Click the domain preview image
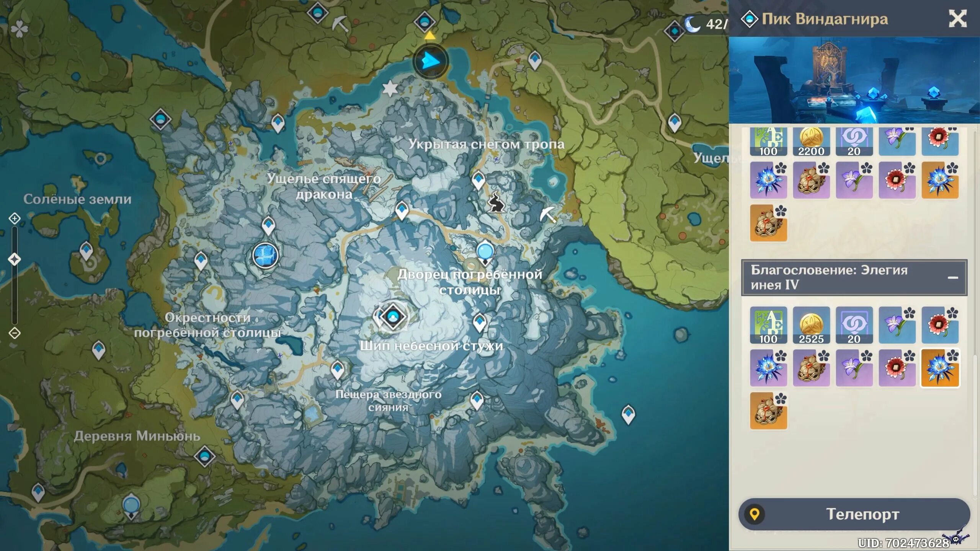This screenshot has height=551, width=980. tap(854, 80)
